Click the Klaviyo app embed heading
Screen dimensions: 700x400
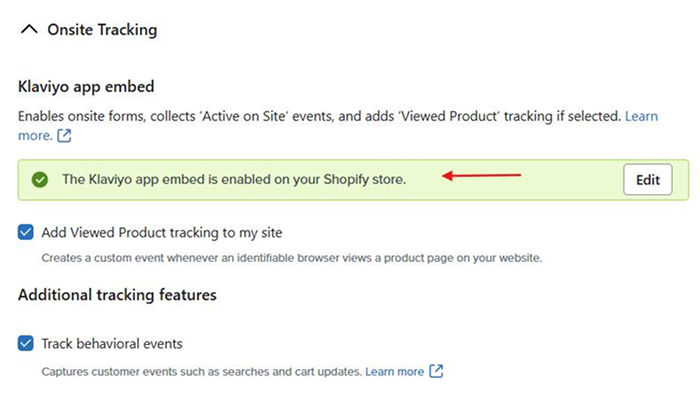86,86
